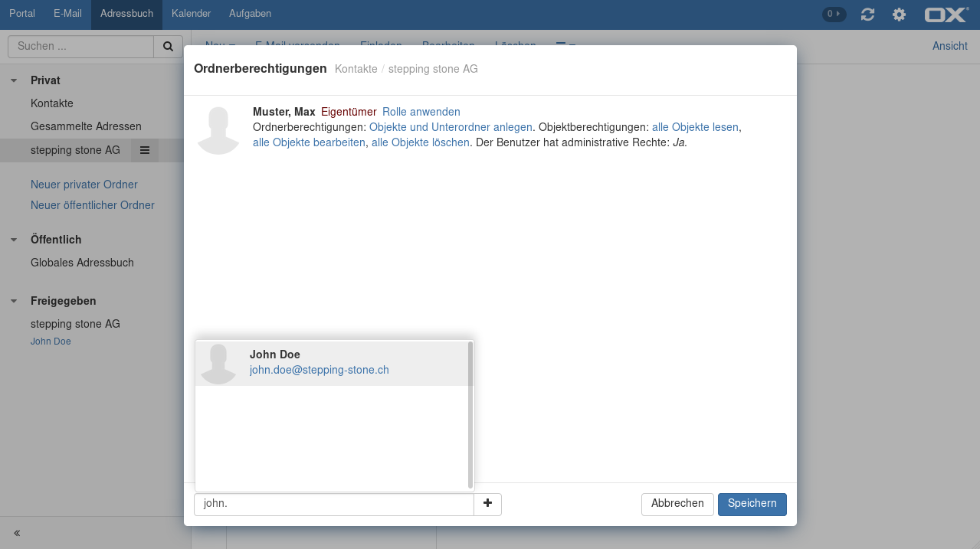Viewport: 980px width, 549px height.
Task: Click the search magnifier button
Action: (x=168, y=47)
